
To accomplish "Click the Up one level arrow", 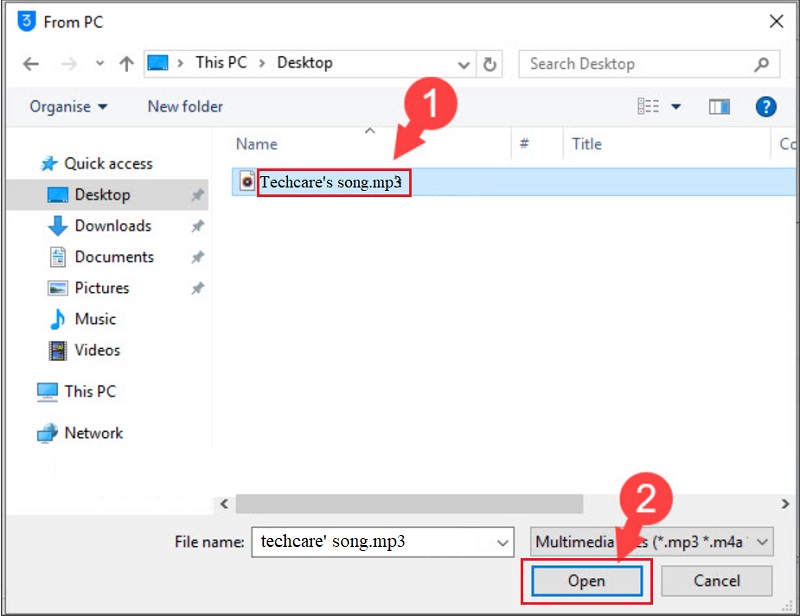I will 126,63.
